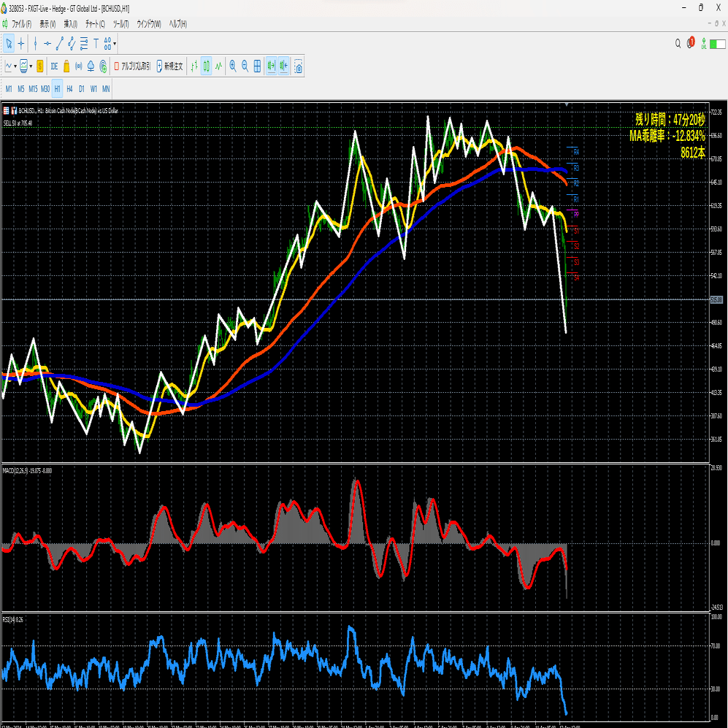The height and width of the screenshot is (728, 728).
Task: Click the R4 pivot level label
Action: click(575, 152)
